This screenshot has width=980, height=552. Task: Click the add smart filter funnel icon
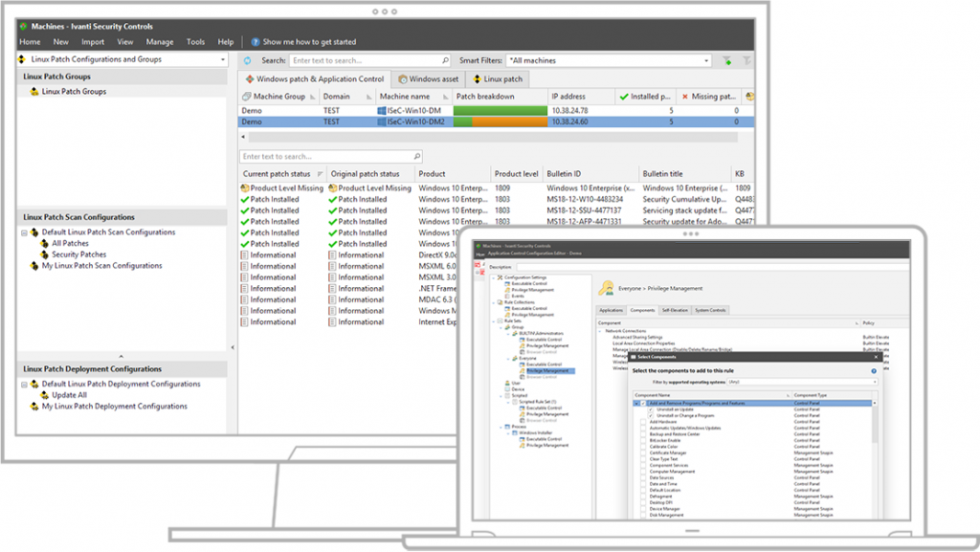[x=727, y=60]
